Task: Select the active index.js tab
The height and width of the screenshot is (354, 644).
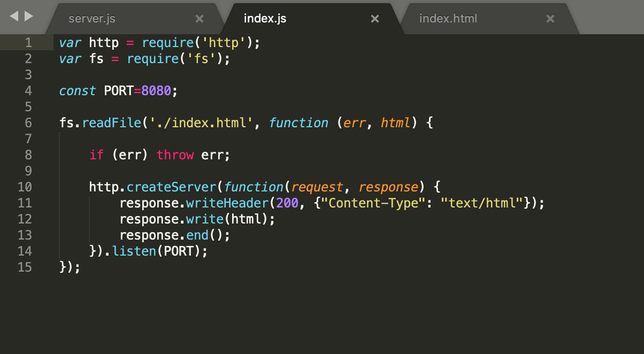Action: point(265,18)
